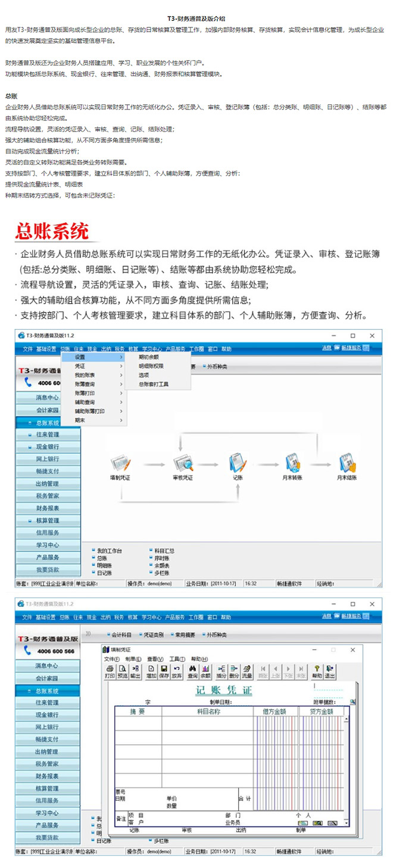The height and width of the screenshot is (868, 393).
Task: Click 插分 toolbar icon in 填制凭证 dialog
Action: [222, 672]
